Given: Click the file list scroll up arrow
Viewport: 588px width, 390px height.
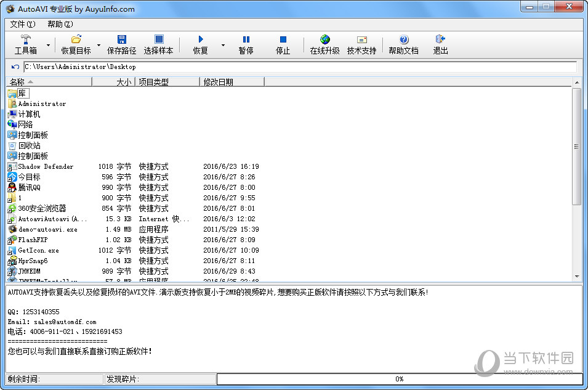Looking at the screenshot, I should click(x=577, y=82).
